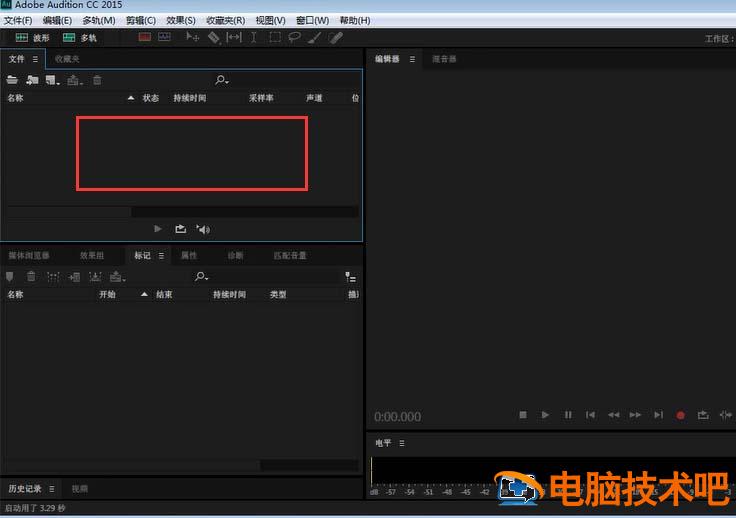Open the 编辑器 panel options menu
This screenshot has height=518, width=736.
pos(412,59)
